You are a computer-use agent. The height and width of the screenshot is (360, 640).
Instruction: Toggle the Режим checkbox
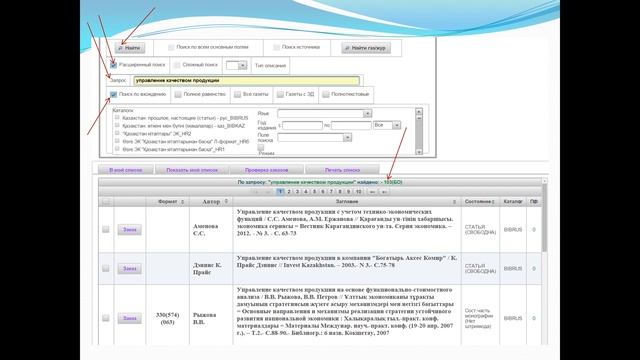[x=260, y=147]
